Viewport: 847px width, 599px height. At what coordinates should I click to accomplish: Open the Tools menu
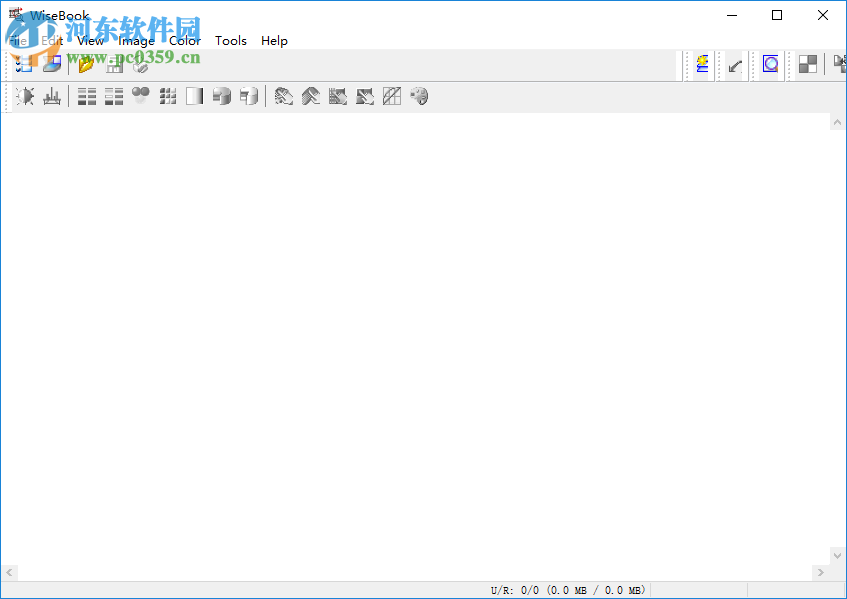231,41
